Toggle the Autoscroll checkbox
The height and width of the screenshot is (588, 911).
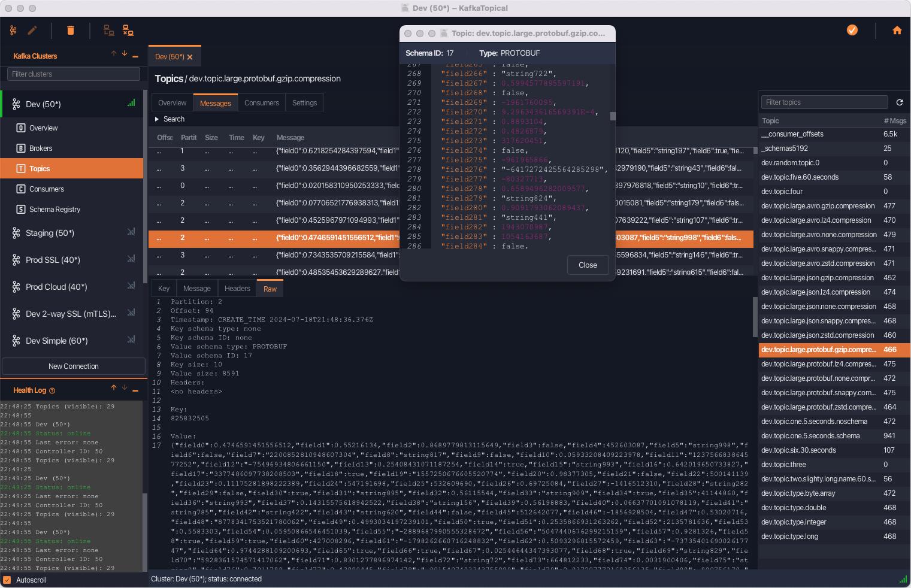click(7, 580)
